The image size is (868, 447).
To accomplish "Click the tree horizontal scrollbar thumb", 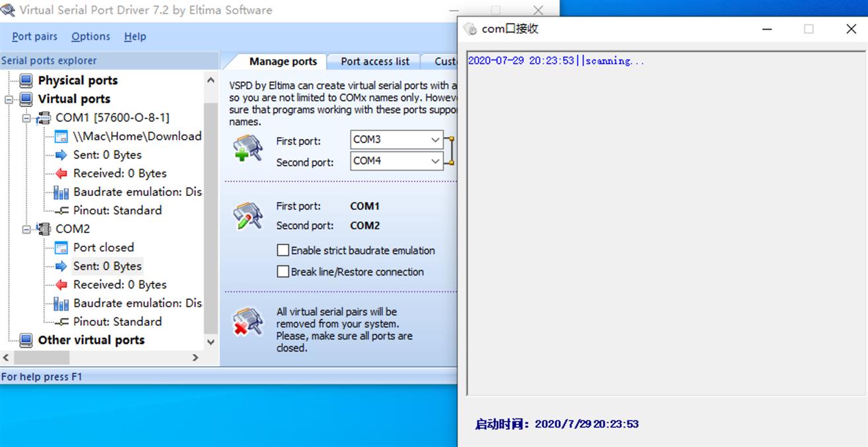I will [41, 358].
